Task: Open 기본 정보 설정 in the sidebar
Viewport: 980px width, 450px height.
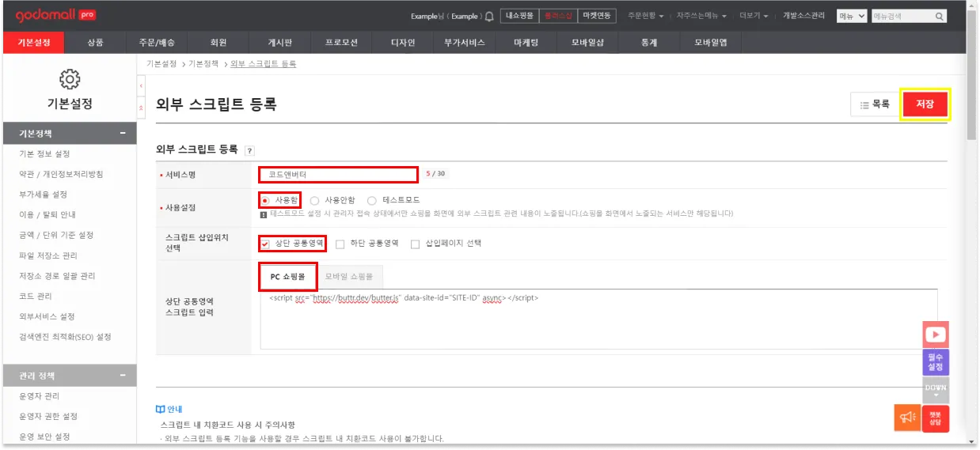Action: click(44, 154)
